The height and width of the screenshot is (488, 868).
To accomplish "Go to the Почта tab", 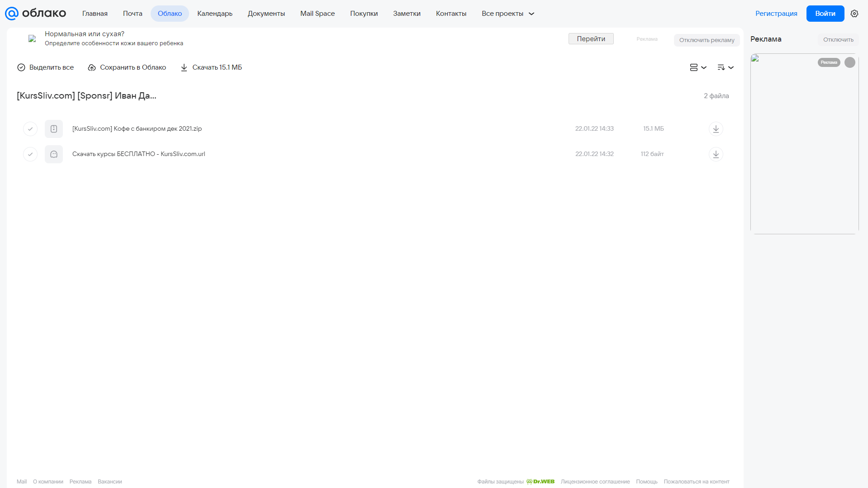I will point(133,14).
